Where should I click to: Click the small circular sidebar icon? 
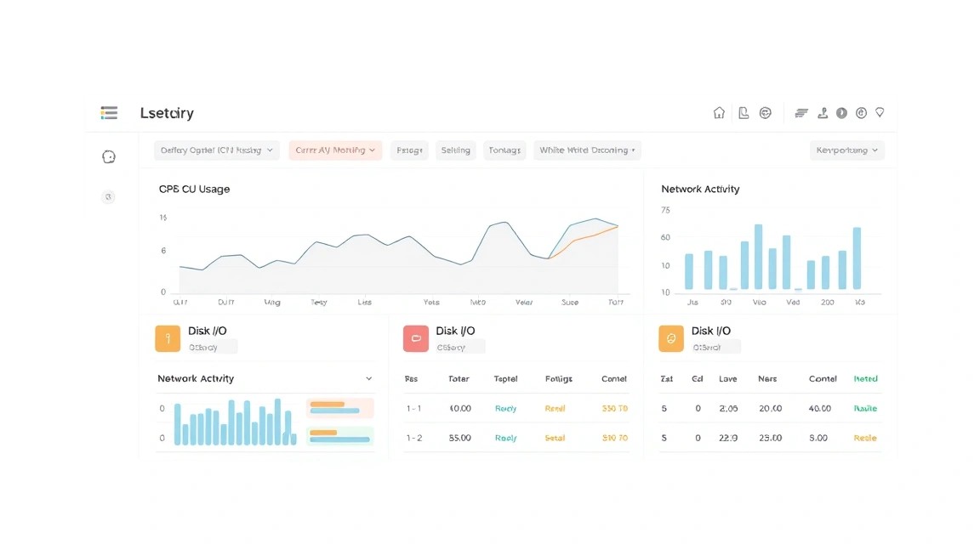point(108,196)
